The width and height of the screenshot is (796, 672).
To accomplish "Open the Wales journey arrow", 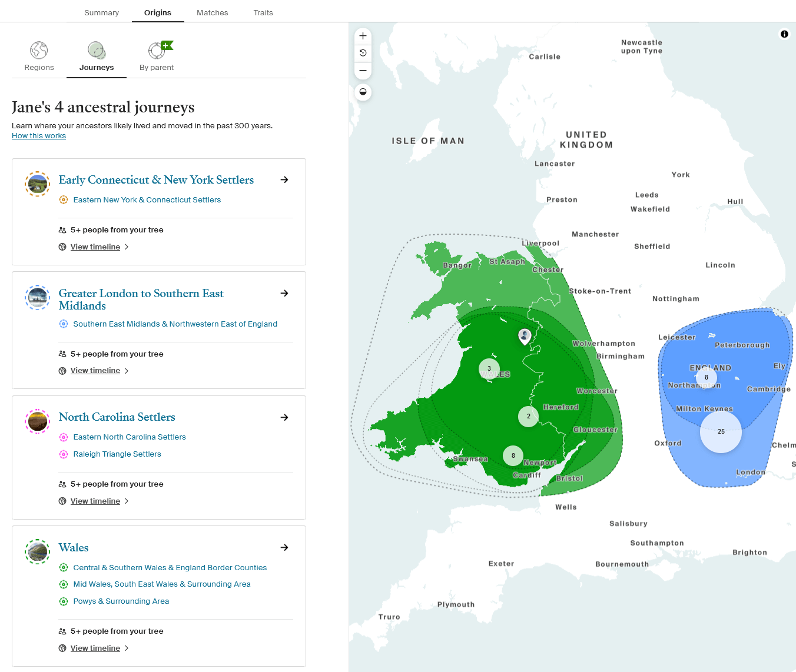I will click(284, 548).
